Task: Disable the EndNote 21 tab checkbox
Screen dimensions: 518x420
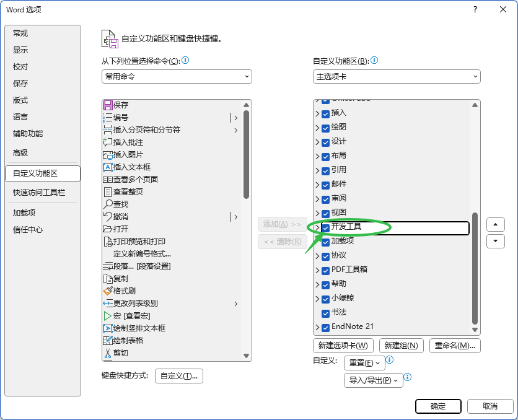Action: coord(325,327)
